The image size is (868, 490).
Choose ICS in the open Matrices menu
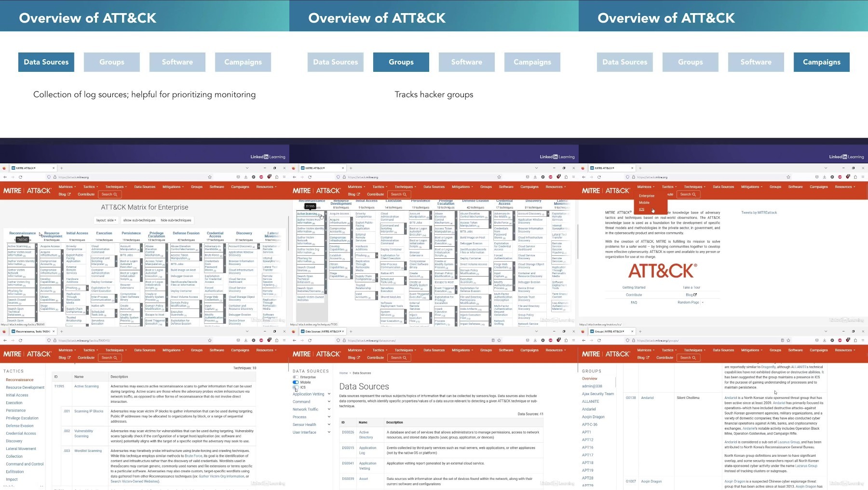(x=641, y=209)
